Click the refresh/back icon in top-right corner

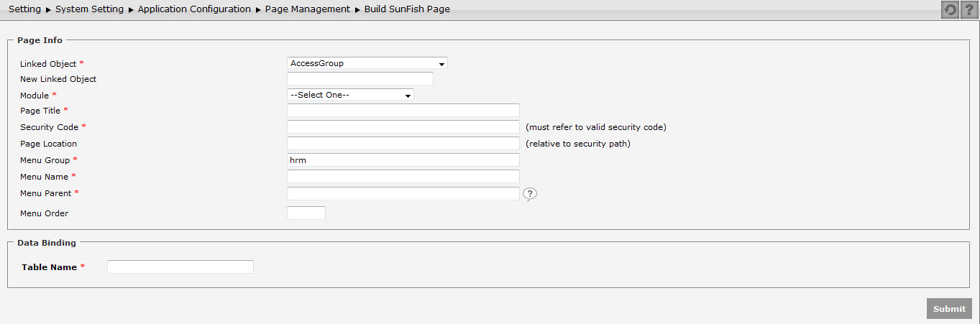click(951, 10)
